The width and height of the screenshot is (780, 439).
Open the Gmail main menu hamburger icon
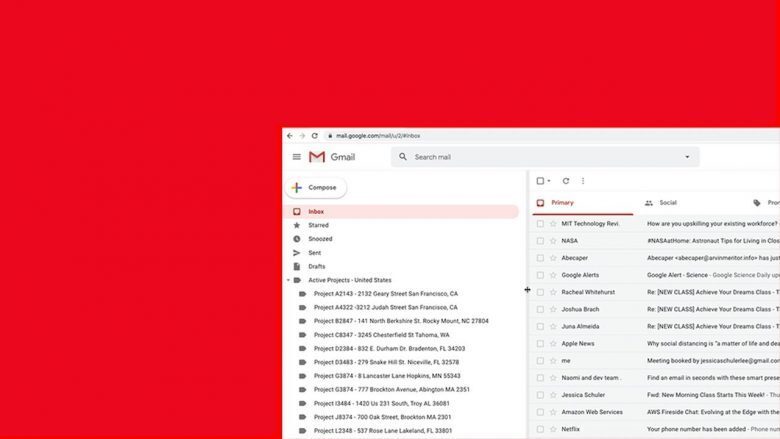point(297,157)
